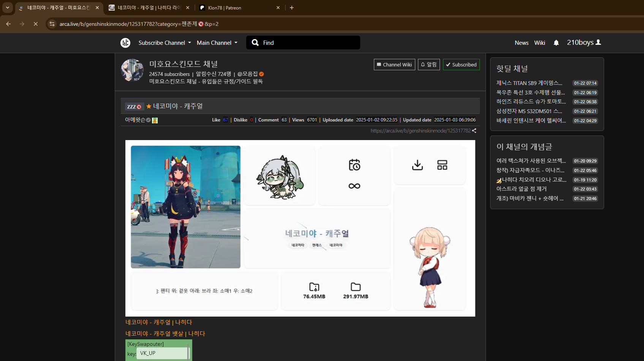Click the Channel Wiki button
Viewport: 644px width, 361px height.
(394, 65)
